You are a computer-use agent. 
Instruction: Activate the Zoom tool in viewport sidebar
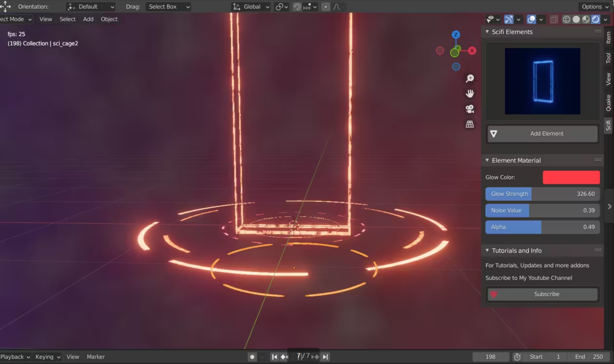pyautogui.click(x=470, y=78)
